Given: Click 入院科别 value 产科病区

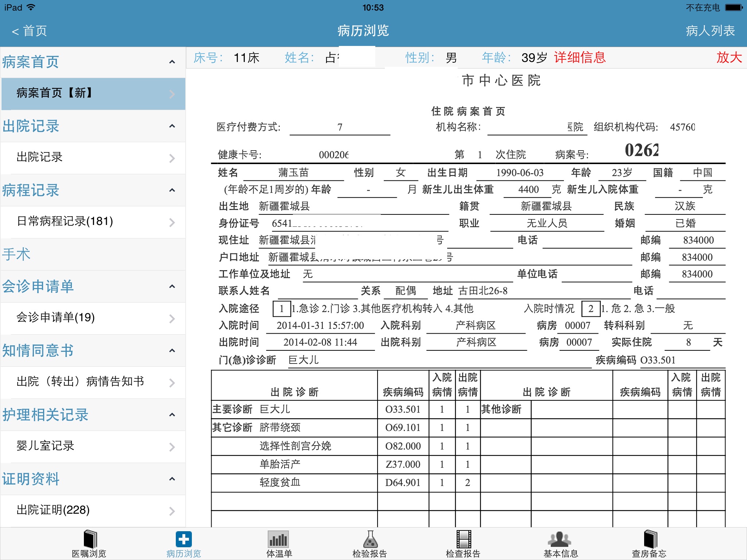Looking at the screenshot, I should click(x=476, y=326).
